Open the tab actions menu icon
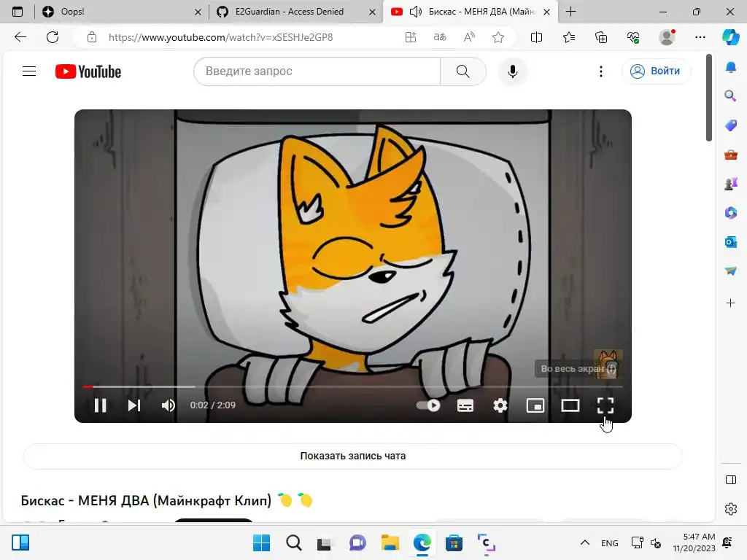 [18, 12]
